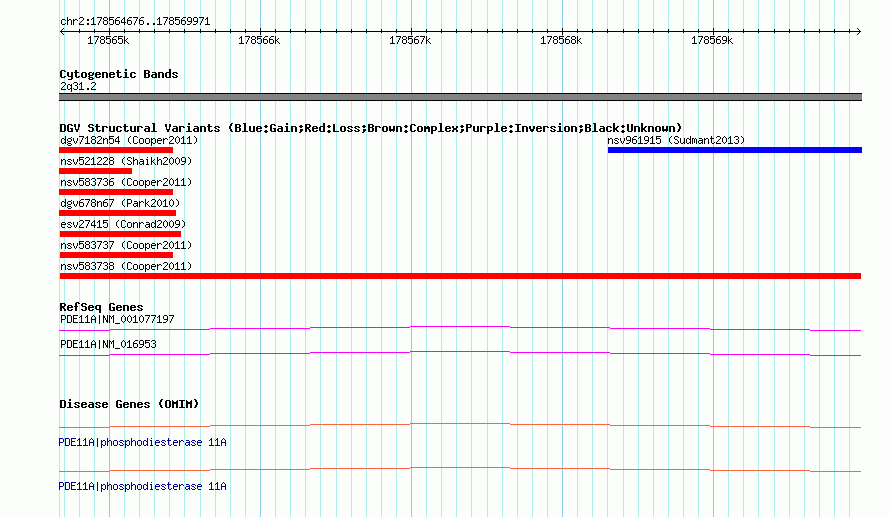The image size is (890, 517).
Task: Click the chr2:178564676..178569971 coordinate label
Action: tap(135, 22)
